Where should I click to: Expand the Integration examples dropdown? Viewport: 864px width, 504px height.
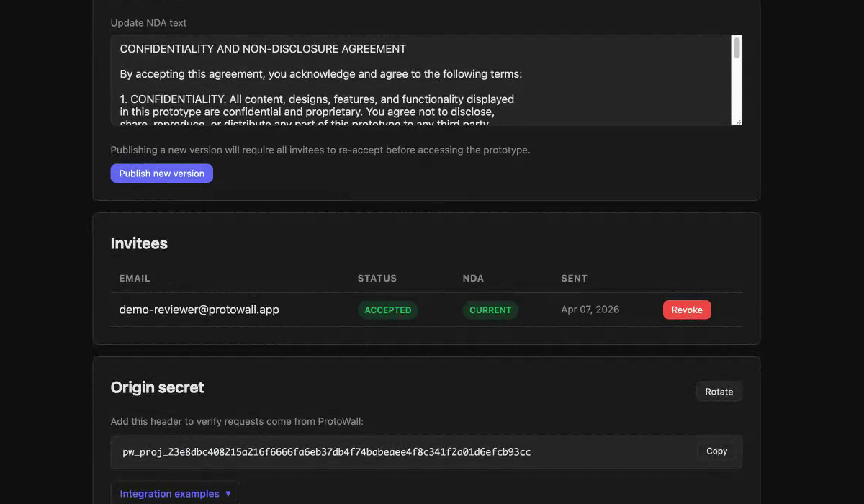pyautogui.click(x=175, y=493)
